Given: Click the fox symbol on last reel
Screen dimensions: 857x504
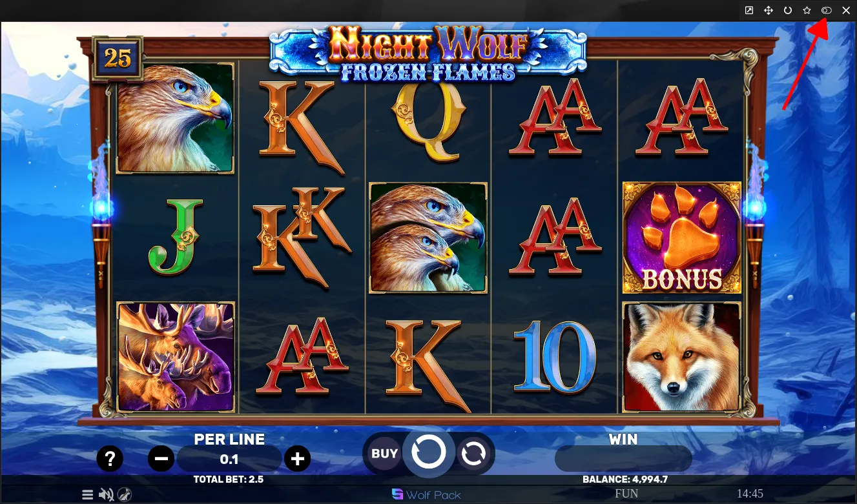Looking at the screenshot, I should (x=681, y=358).
